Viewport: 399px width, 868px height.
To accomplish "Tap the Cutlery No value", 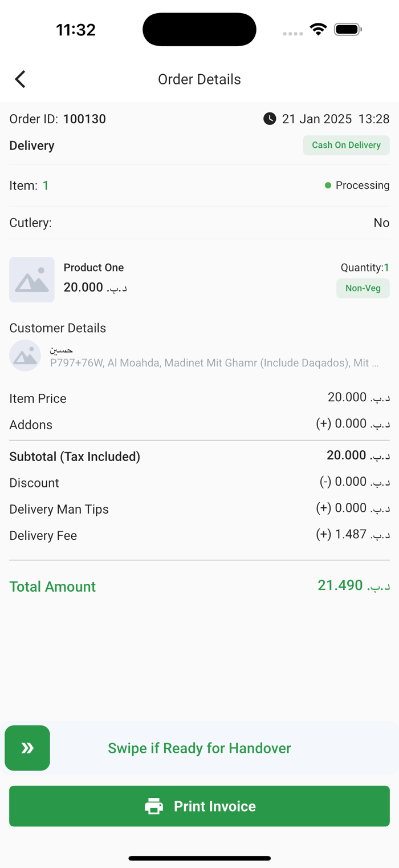I will point(381,223).
